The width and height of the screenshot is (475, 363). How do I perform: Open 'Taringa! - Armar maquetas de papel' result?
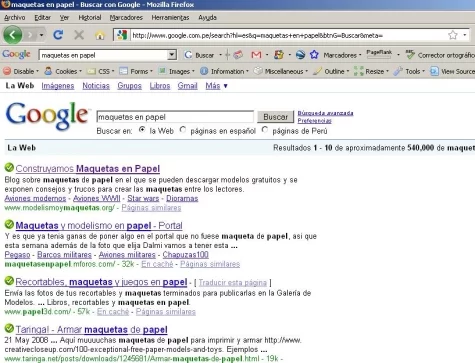coord(91,330)
